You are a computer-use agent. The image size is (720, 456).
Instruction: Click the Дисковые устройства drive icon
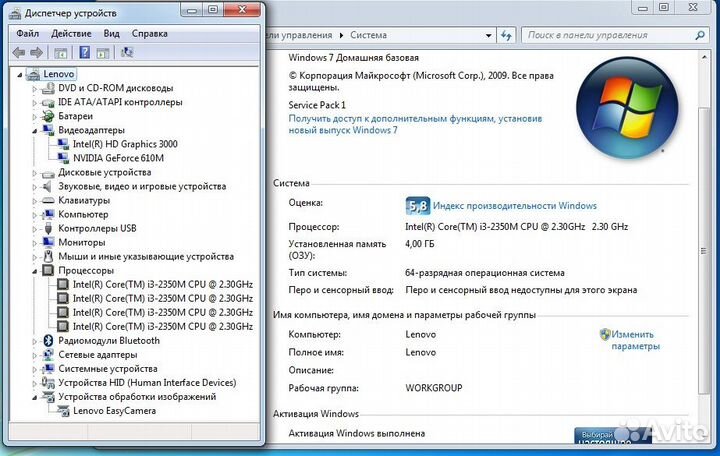tap(48, 173)
